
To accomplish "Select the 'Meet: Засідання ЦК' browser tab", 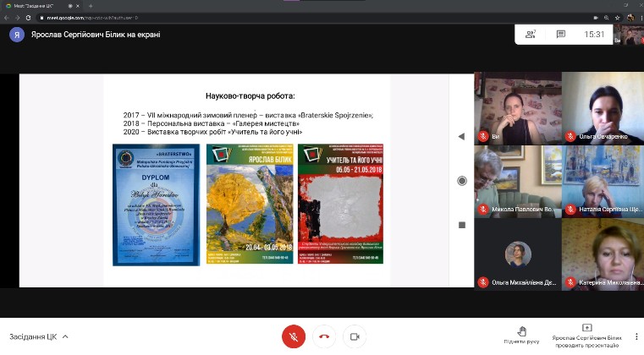I will [42, 5].
